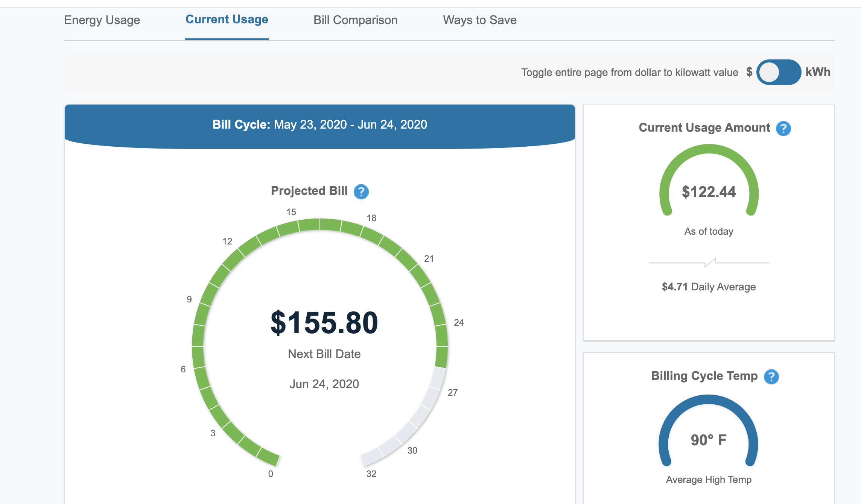Click the Jun 24, 2020 next bill date
Screen dimensions: 861x504
[324, 384]
